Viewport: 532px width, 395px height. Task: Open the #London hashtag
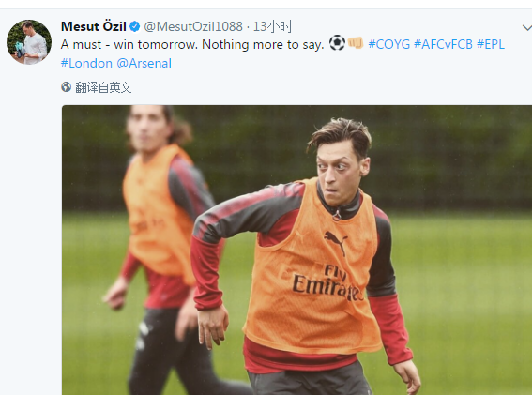pos(86,64)
